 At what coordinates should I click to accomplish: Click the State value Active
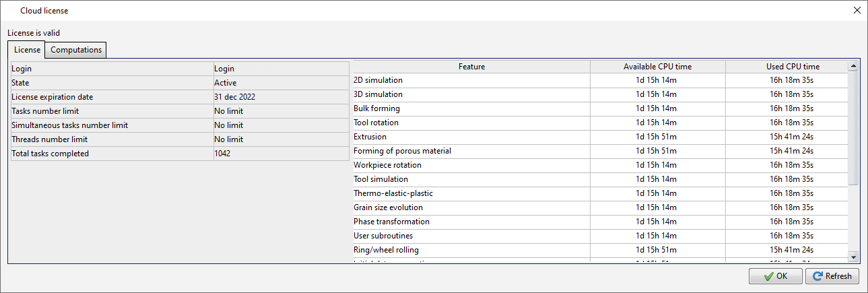(225, 83)
